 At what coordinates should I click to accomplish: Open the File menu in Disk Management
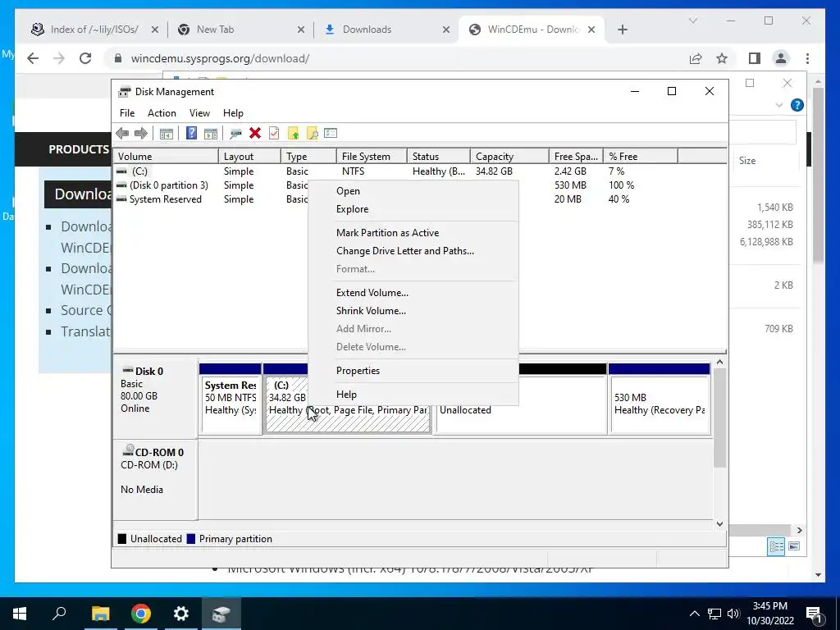click(x=127, y=113)
